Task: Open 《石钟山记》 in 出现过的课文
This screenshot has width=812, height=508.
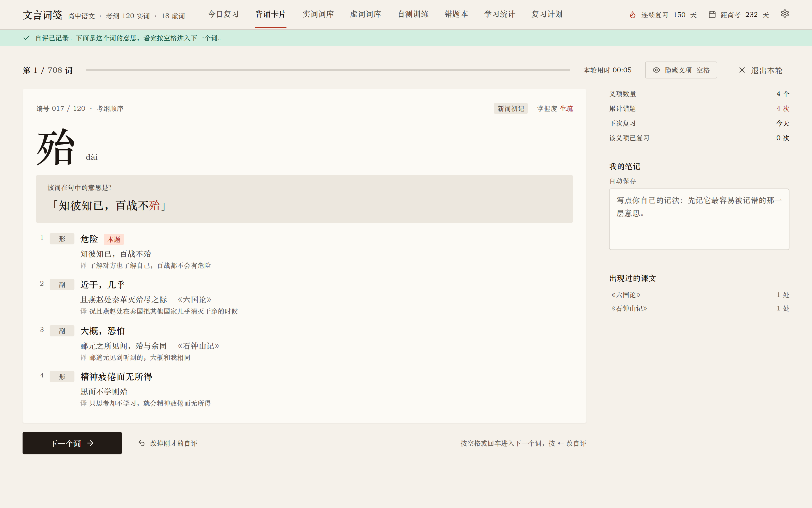Action: point(629,308)
